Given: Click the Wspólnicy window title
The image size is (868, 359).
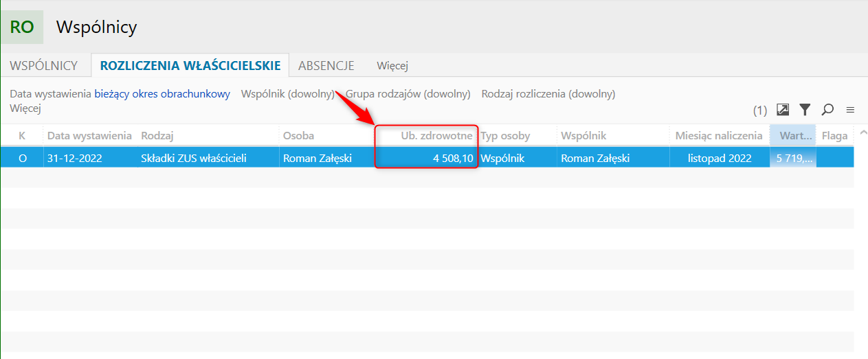Looking at the screenshot, I should [96, 27].
